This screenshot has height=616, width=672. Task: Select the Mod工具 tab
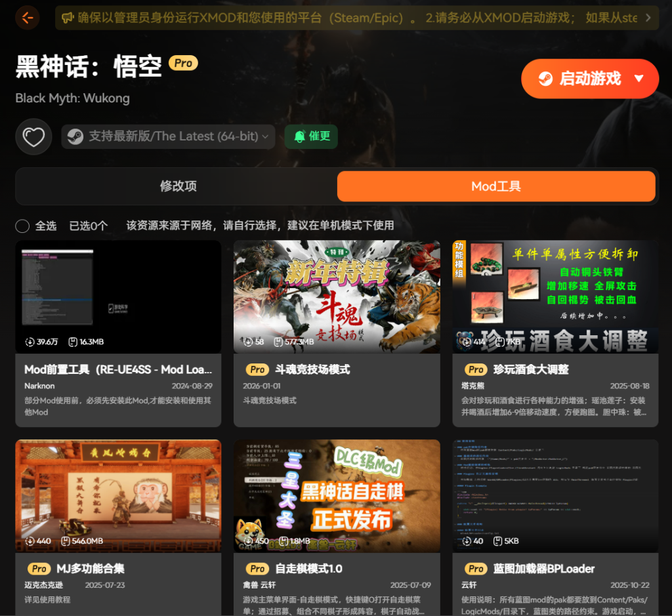[496, 186]
